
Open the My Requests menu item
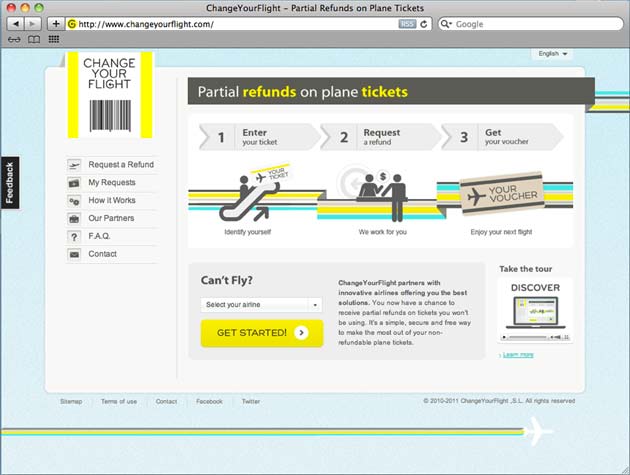tap(112, 182)
